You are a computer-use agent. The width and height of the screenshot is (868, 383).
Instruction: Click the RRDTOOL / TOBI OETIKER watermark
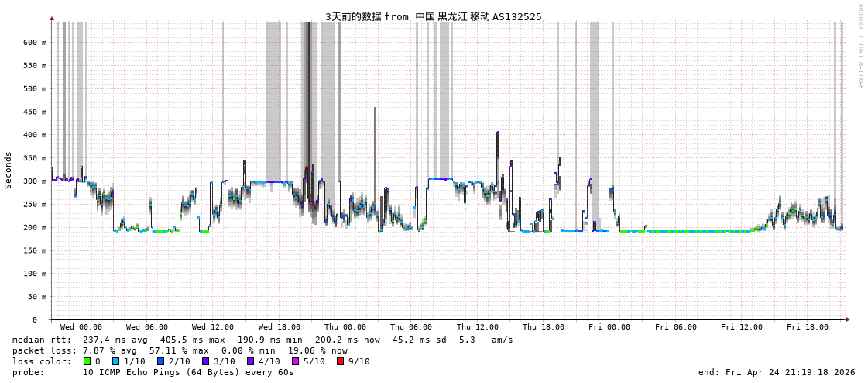click(859, 47)
